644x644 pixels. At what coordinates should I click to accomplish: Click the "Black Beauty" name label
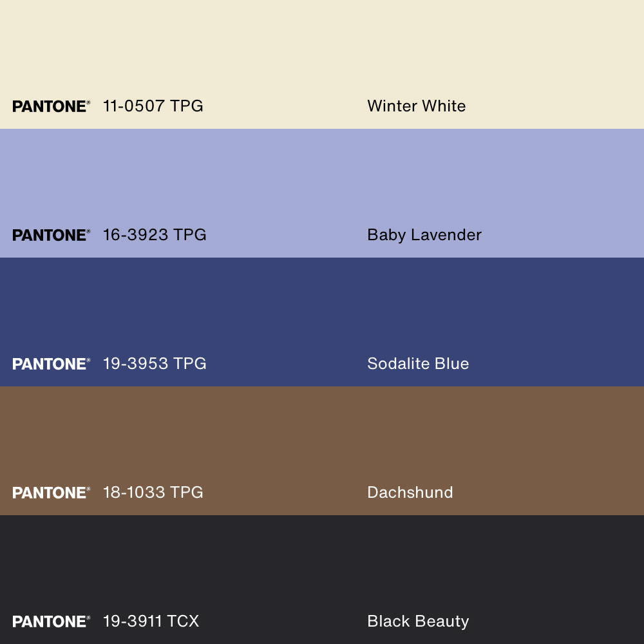click(x=418, y=621)
